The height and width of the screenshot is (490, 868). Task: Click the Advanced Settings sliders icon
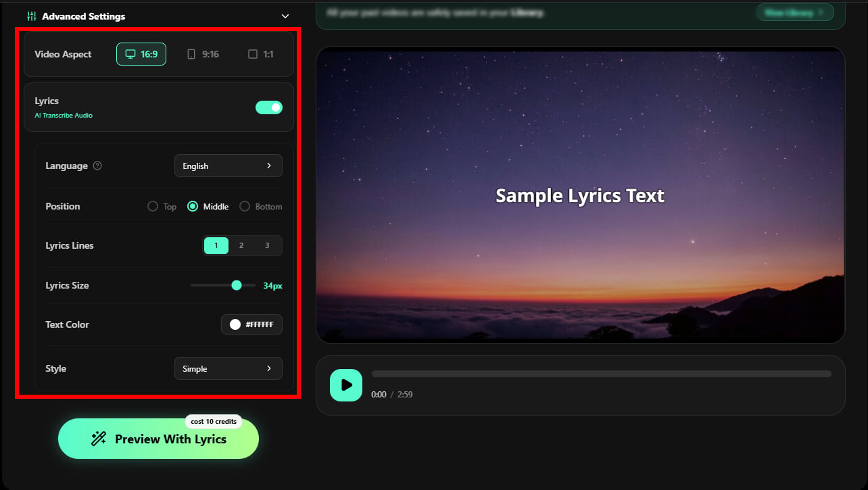[x=31, y=16]
